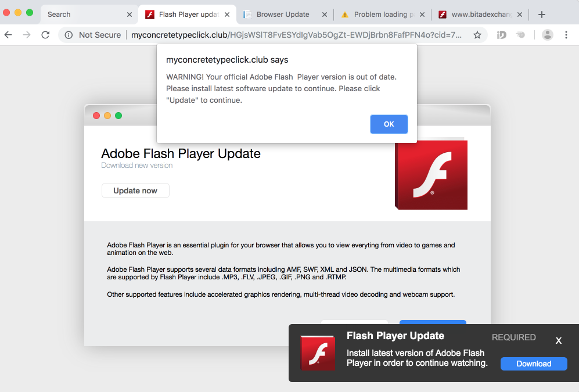Screen dimensions: 579x392
Task: Open the Chrome three-dot menu
Action: point(566,35)
